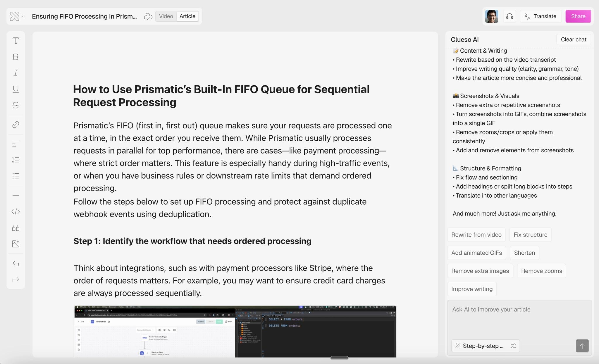This screenshot has height=364, width=599.
Task: Open the text alignment tool
Action: 16,144
